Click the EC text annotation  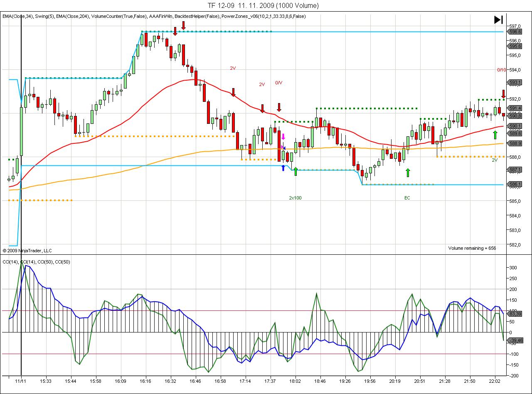pos(407,198)
